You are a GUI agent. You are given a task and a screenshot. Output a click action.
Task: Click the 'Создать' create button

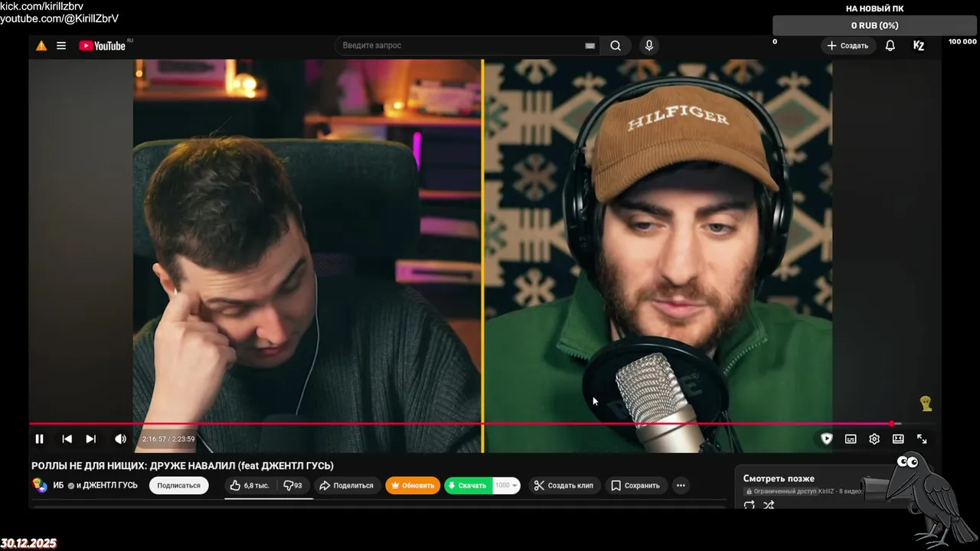pyautogui.click(x=848, y=46)
